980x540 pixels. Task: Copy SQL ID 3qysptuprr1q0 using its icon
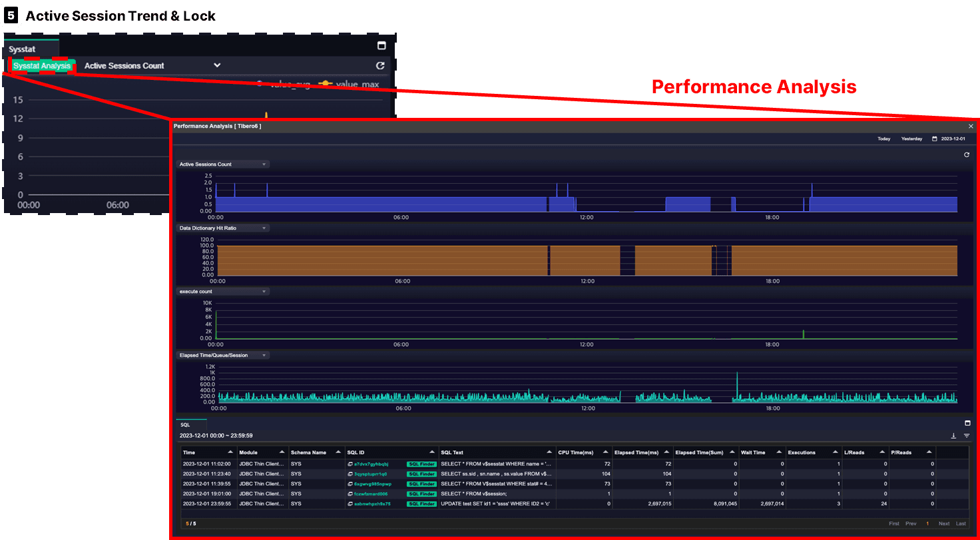click(x=350, y=473)
